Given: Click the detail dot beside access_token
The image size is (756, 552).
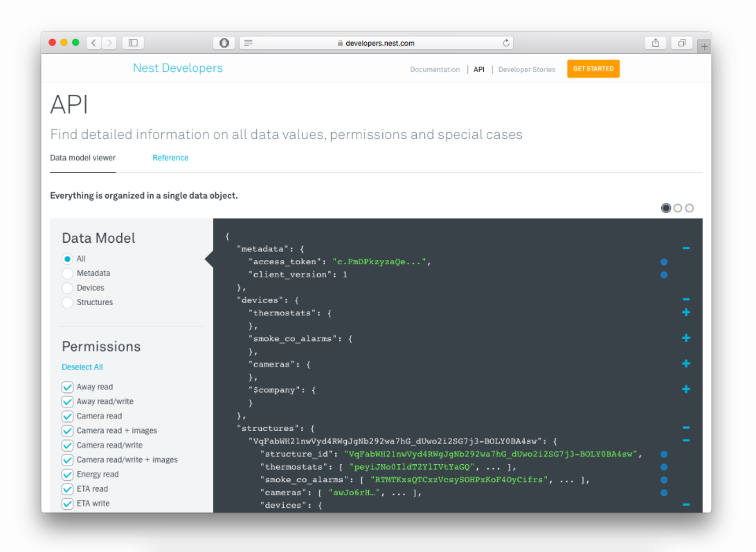Looking at the screenshot, I should point(664,261).
